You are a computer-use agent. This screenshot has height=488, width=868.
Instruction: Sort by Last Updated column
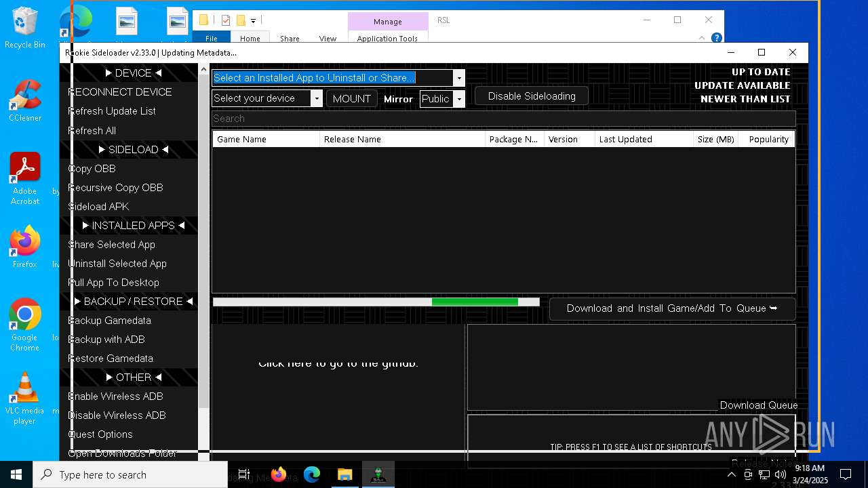coord(644,139)
